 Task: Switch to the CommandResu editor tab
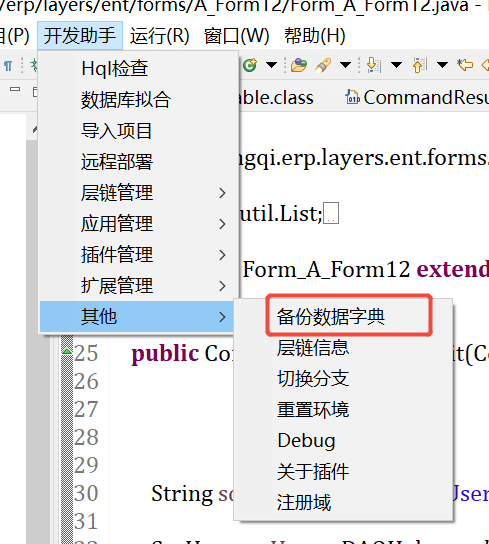(416, 97)
